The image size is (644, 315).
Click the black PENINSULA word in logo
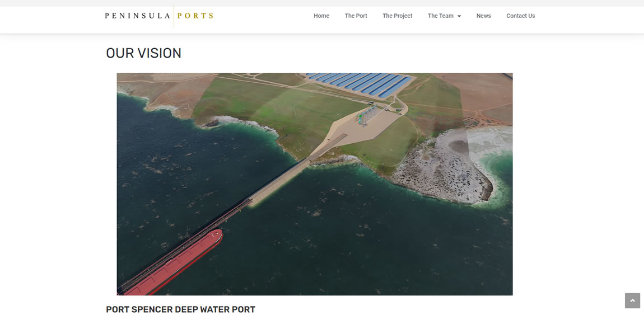click(x=138, y=16)
